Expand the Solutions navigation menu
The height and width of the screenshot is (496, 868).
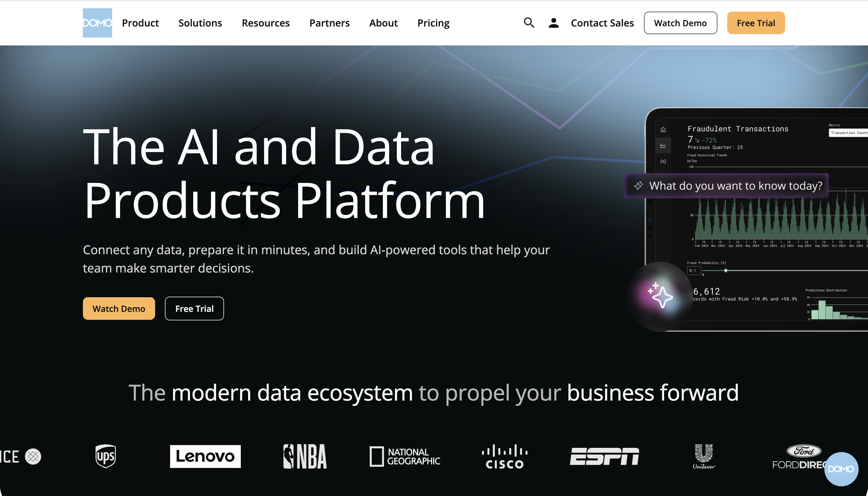pos(200,23)
